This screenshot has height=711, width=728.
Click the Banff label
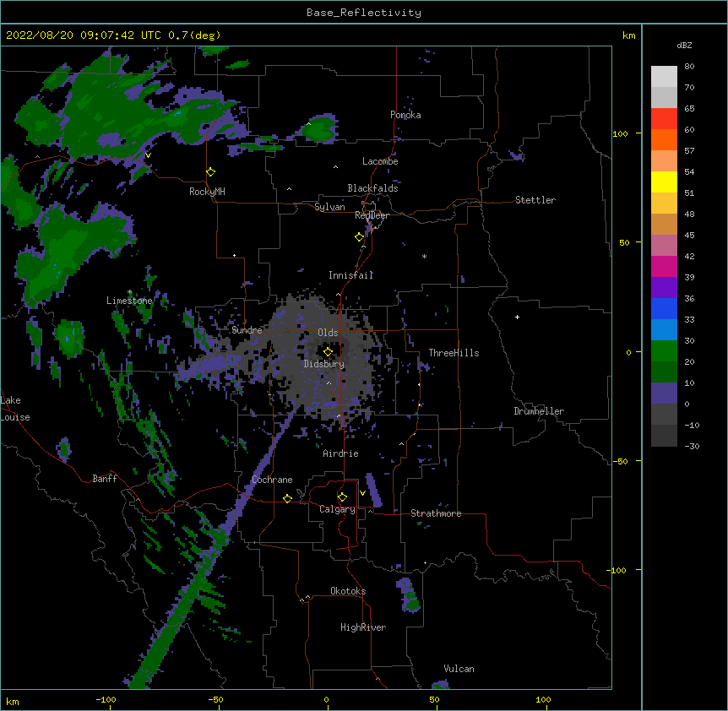coord(105,479)
